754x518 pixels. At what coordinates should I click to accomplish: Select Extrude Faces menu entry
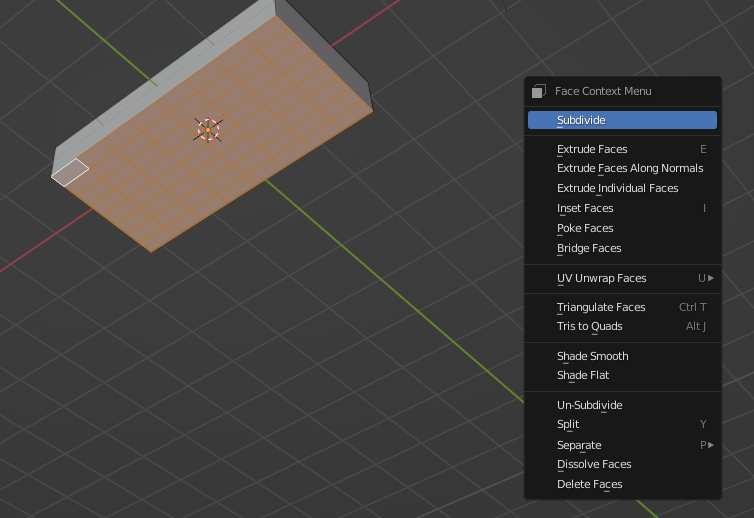[622, 149]
